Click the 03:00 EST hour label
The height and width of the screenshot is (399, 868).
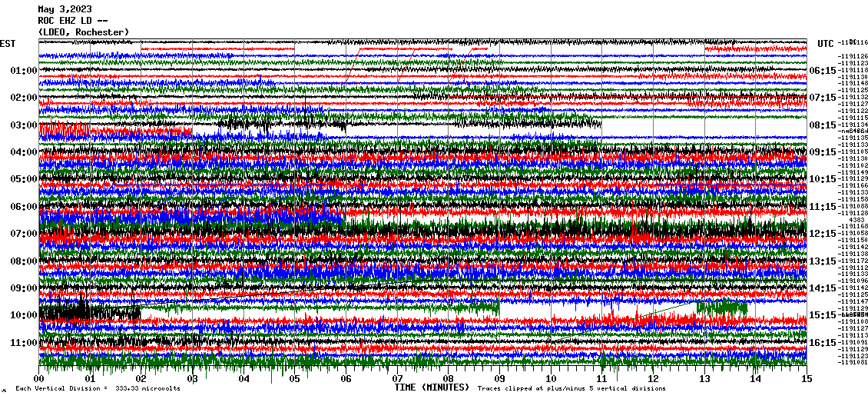coord(24,125)
